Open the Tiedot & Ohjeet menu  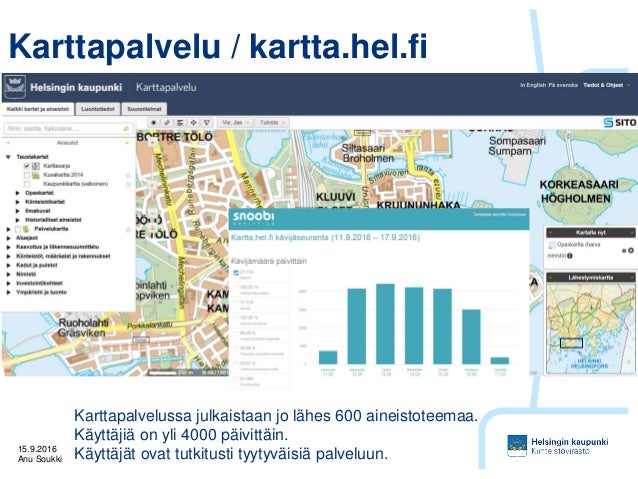coord(607,85)
